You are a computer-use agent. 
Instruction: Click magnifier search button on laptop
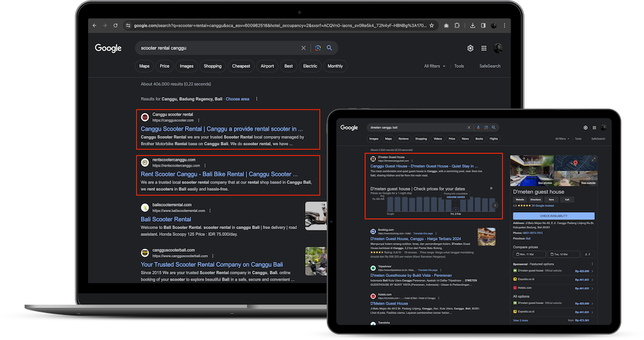(330, 48)
